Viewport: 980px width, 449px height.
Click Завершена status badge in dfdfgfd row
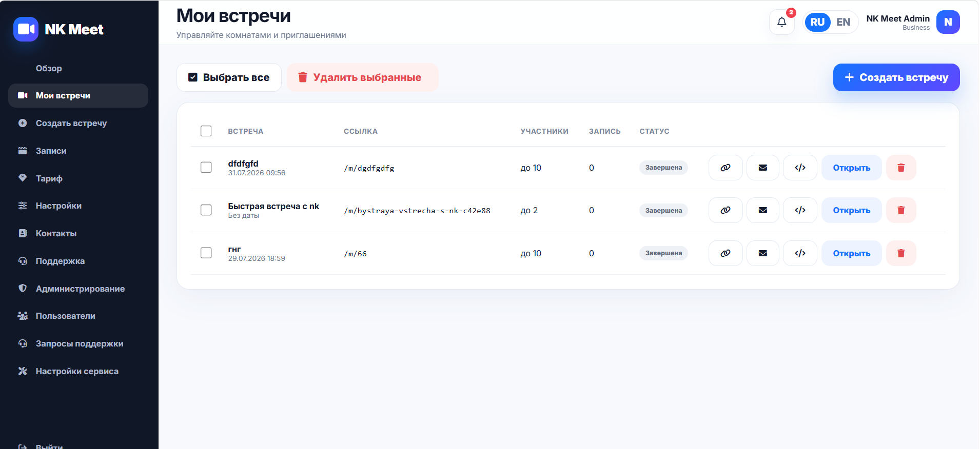point(663,168)
